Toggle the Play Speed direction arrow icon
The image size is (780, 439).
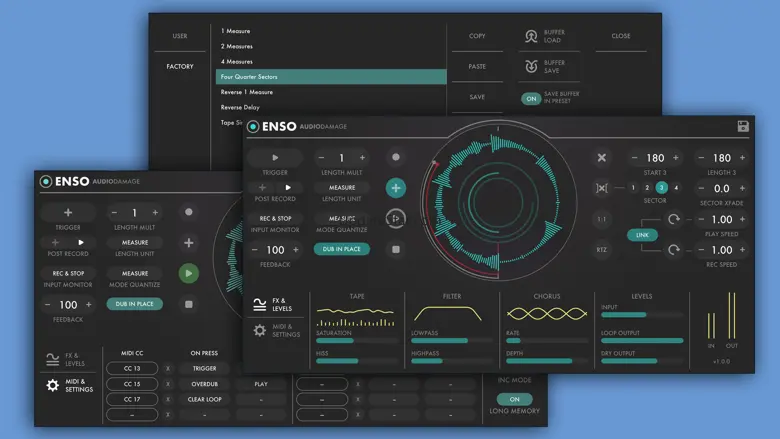coord(674,219)
